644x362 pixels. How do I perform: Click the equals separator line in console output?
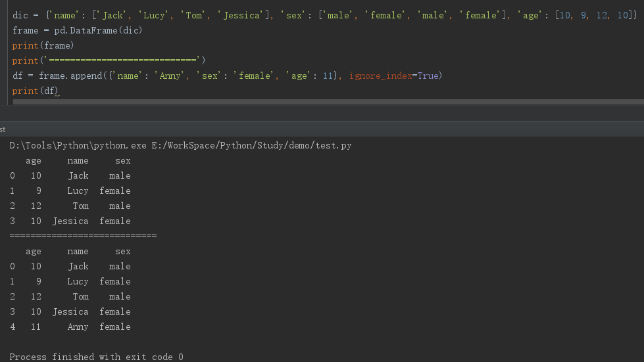[x=83, y=235]
